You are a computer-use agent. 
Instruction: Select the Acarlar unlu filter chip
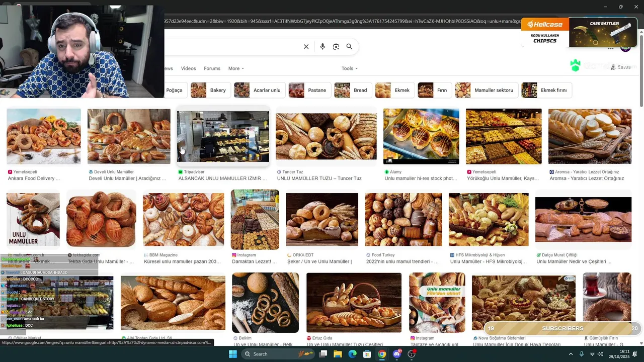260,90
